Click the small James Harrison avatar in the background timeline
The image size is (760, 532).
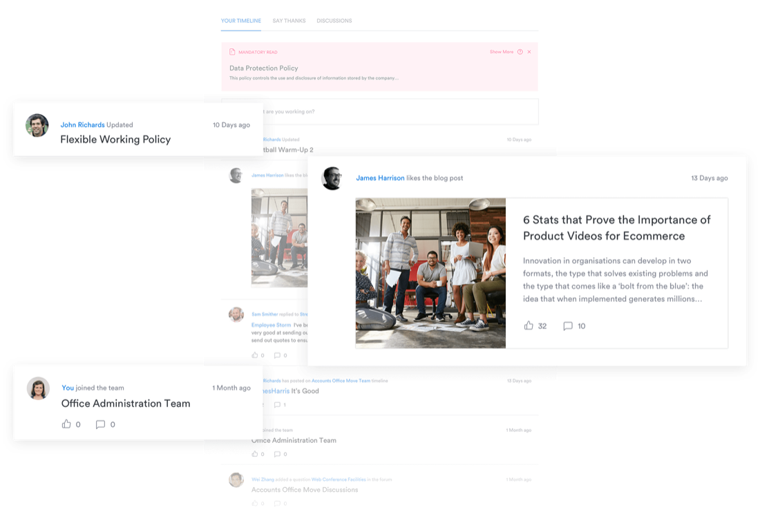tap(236, 175)
